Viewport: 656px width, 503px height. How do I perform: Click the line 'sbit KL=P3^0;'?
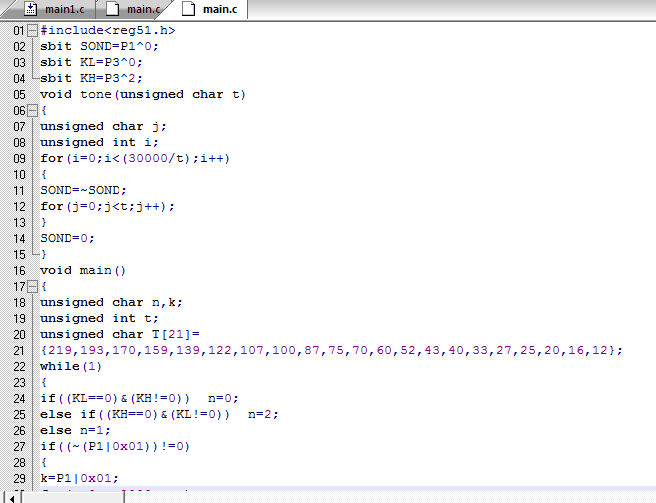click(91, 62)
